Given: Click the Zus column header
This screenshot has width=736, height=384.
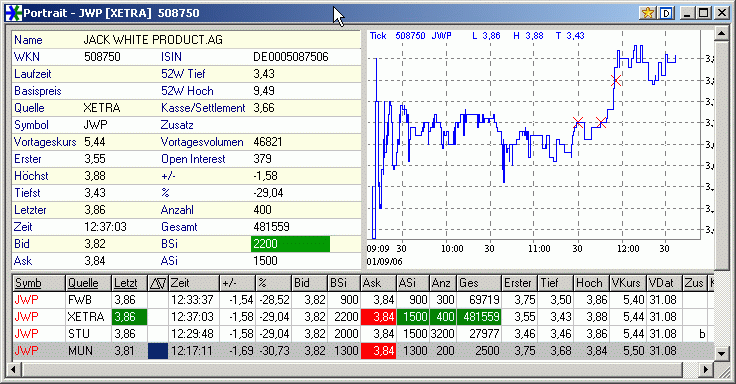Looking at the screenshot, I should [x=695, y=283].
